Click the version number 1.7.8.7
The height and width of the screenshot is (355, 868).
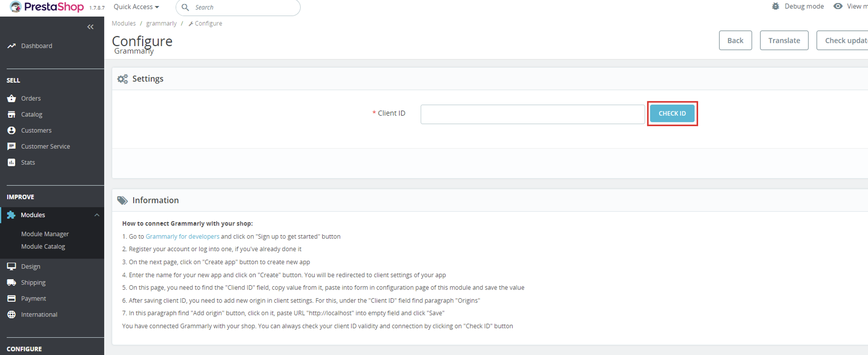pos(97,8)
